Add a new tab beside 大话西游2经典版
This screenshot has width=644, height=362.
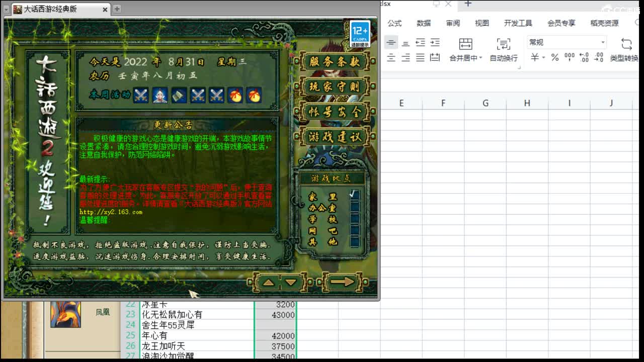tap(117, 9)
